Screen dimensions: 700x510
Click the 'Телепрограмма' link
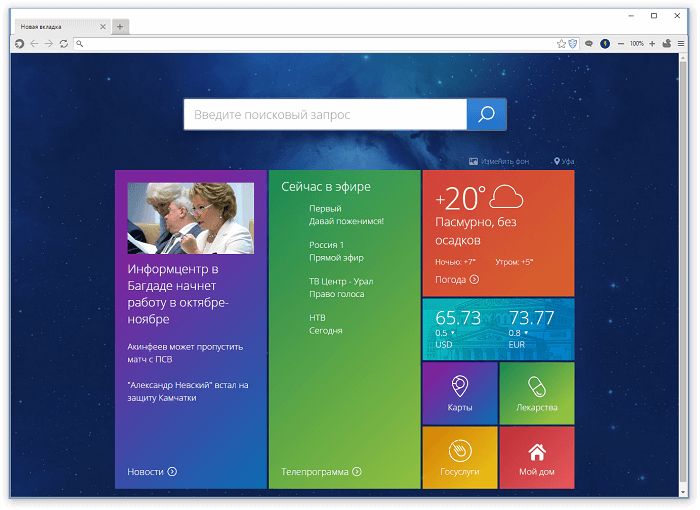click(321, 472)
